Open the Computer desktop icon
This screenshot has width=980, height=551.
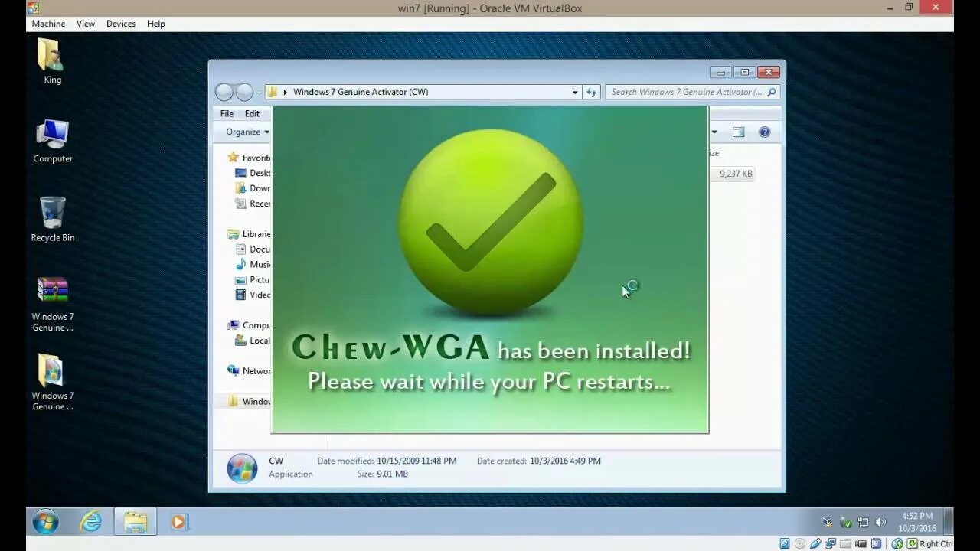52,141
